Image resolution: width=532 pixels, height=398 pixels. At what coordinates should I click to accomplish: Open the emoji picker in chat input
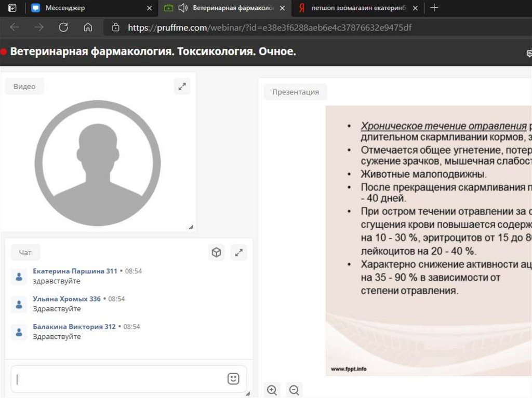233,379
